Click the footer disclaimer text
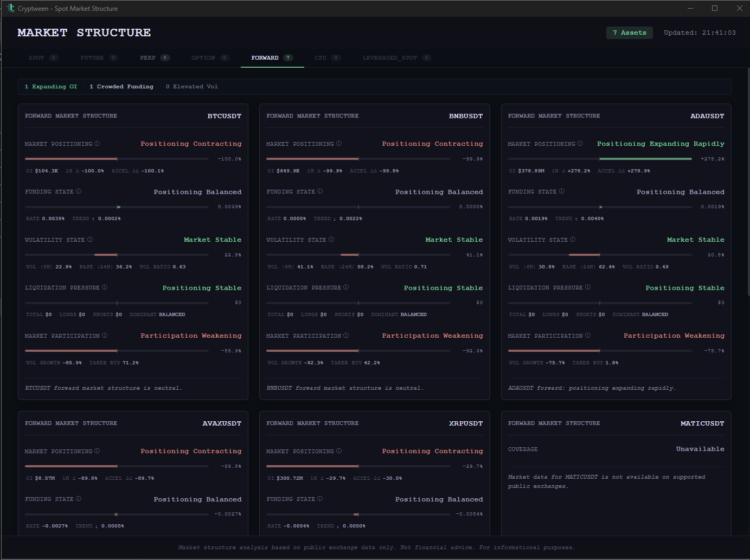Image resolution: width=750 pixels, height=560 pixels. [376, 548]
